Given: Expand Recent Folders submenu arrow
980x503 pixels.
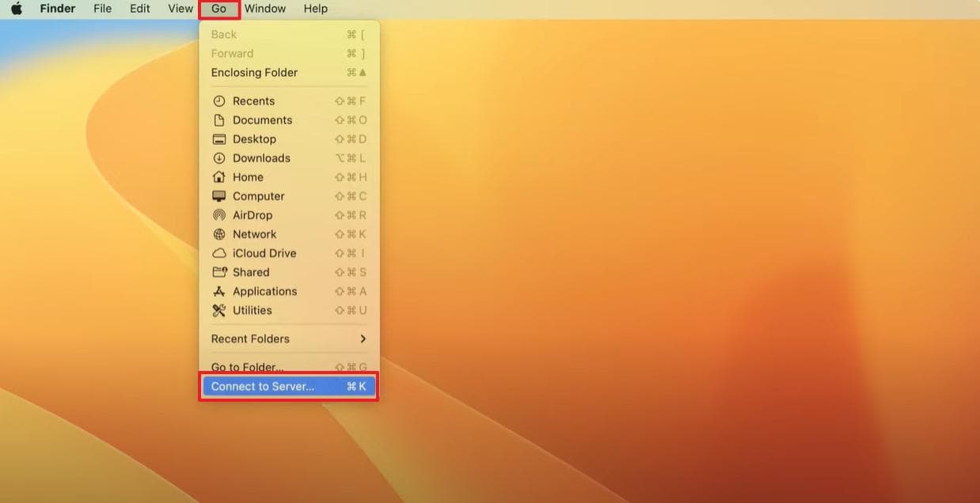Looking at the screenshot, I should pos(363,338).
